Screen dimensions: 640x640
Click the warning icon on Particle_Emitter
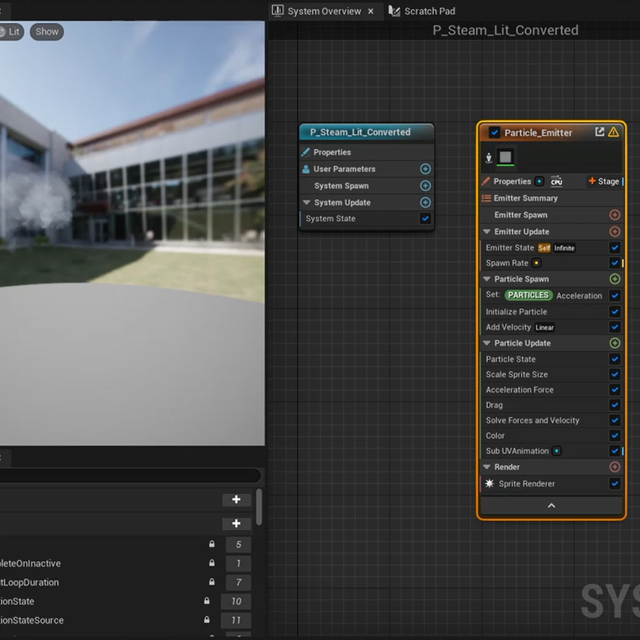tap(614, 132)
